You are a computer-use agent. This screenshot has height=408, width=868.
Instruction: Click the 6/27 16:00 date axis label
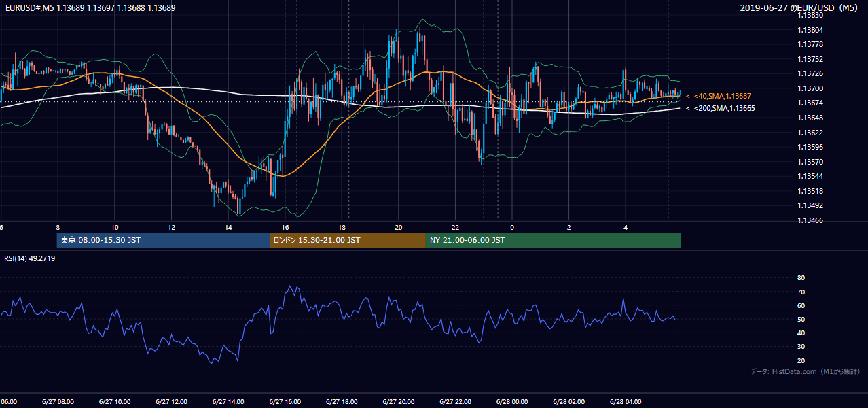285,402
